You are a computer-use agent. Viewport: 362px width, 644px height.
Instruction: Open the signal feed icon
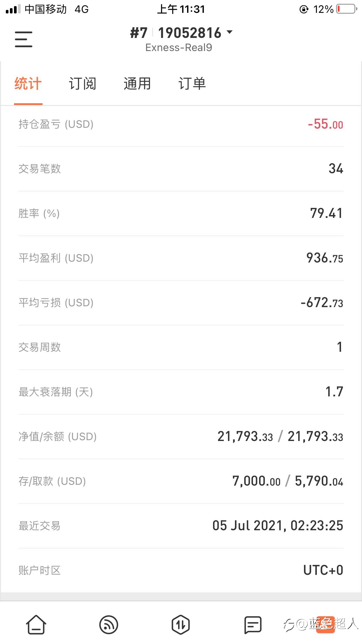coord(109,625)
